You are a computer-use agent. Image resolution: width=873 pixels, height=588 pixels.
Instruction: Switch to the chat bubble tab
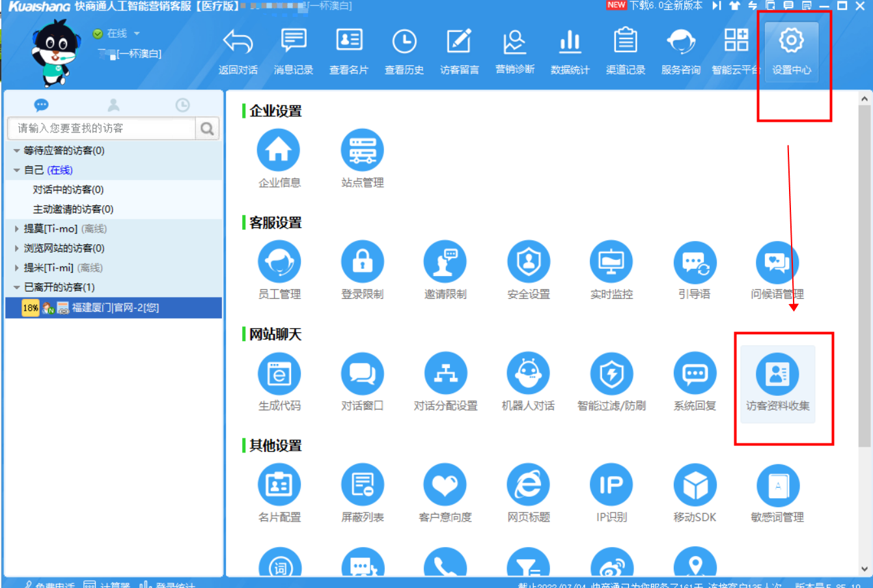pos(42,105)
